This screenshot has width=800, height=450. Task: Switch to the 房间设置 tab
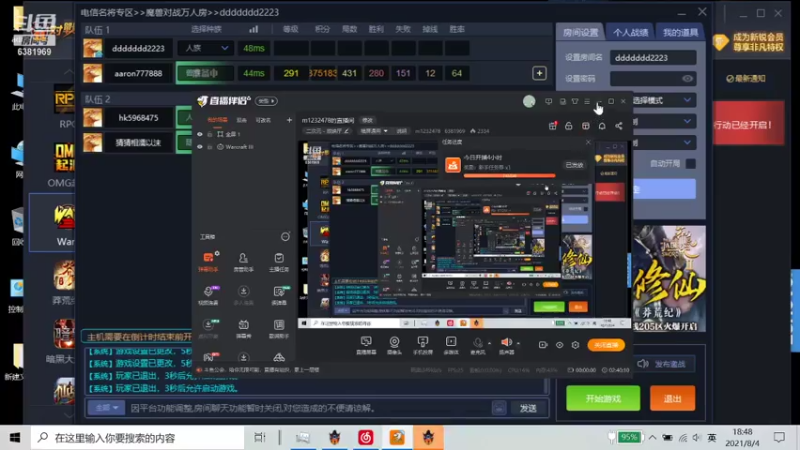580,33
